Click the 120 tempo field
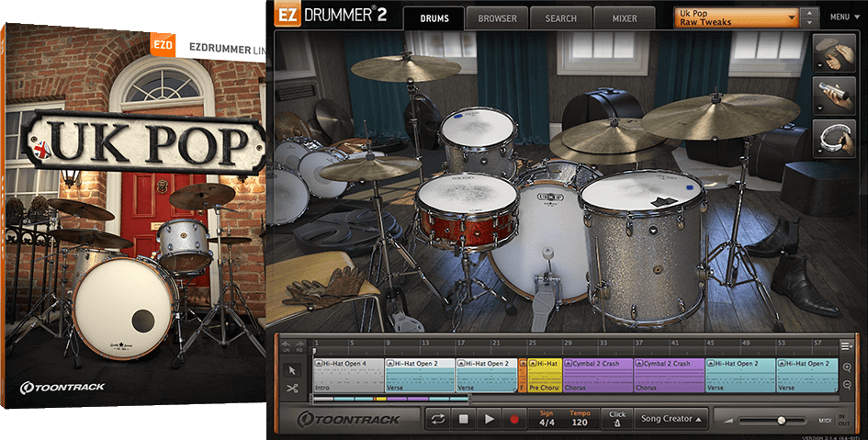The image size is (868, 440). [x=579, y=423]
